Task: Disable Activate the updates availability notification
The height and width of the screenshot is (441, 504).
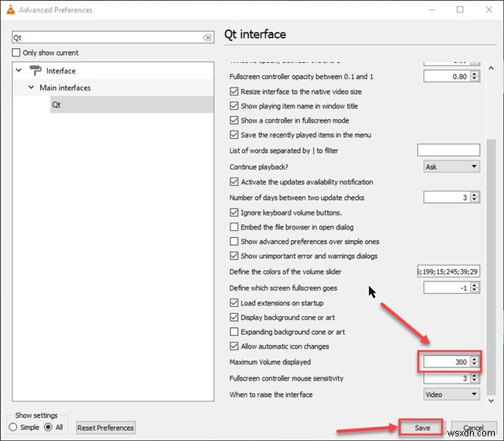Action: [x=234, y=182]
